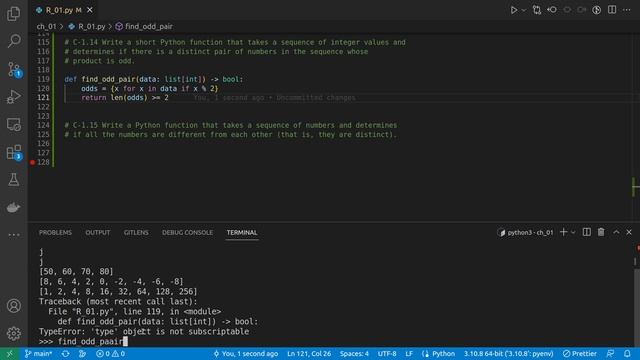Close the R_01.py editor tab

pyautogui.click(x=90, y=10)
